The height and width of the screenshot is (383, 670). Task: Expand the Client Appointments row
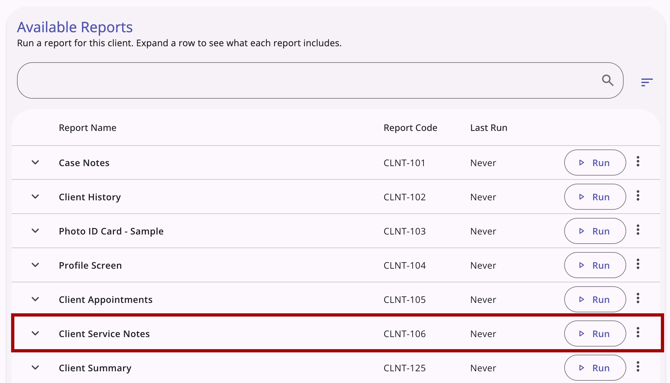point(35,299)
